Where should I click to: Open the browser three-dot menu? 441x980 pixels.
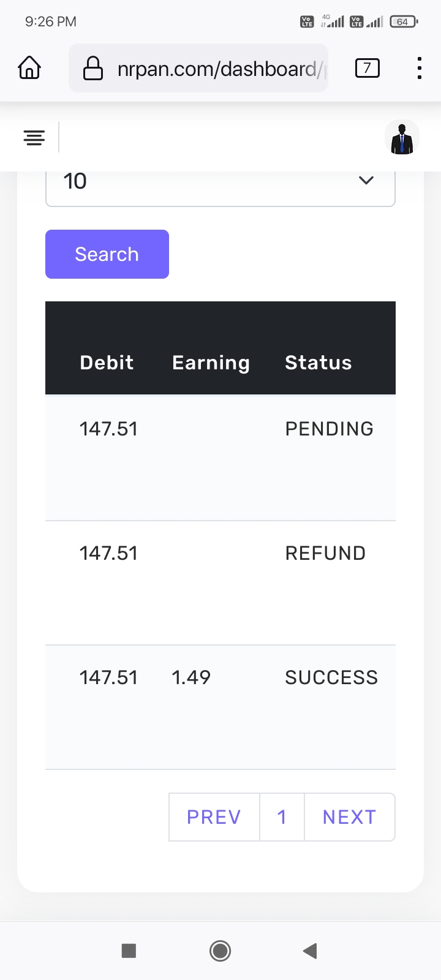pyautogui.click(x=419, y=68)
